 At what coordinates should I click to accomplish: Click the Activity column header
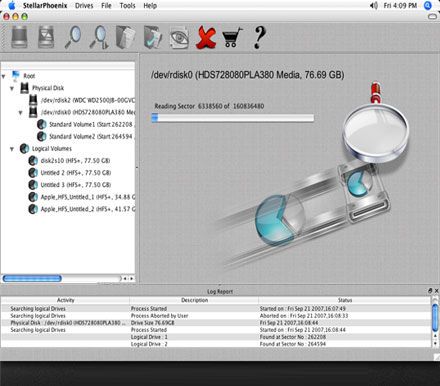tap(65, 300)
